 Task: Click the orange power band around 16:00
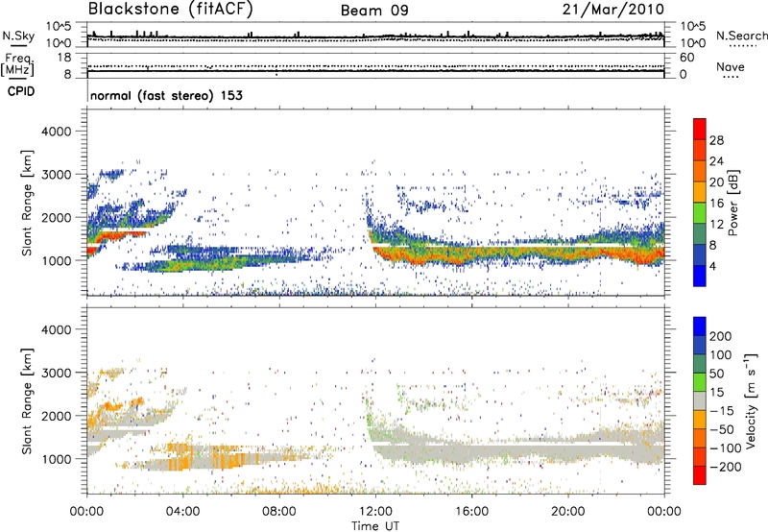471,254
